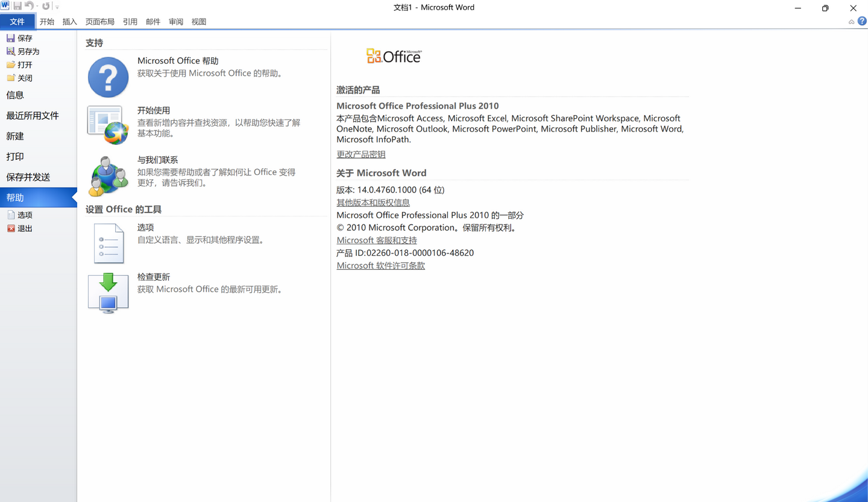This screenshot has height=502, width=868.
Task: Select the 文件 tab
Action: point(17,22)
